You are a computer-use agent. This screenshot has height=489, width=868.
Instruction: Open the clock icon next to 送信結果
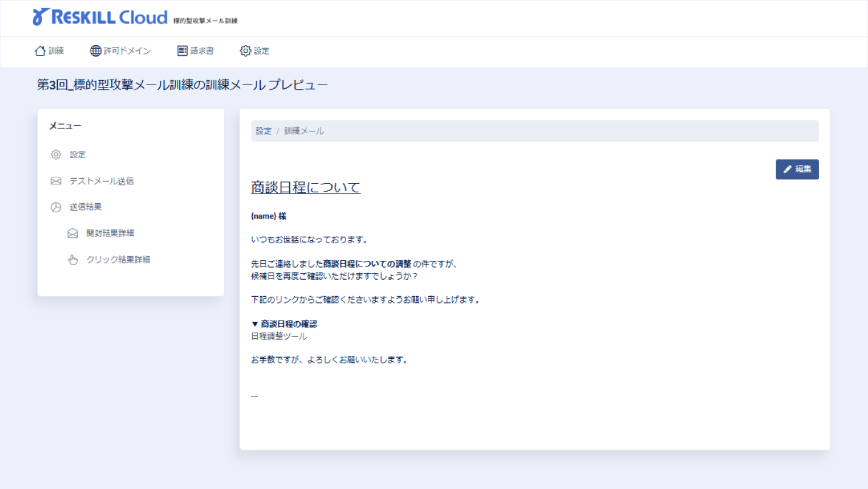[55, 207]
